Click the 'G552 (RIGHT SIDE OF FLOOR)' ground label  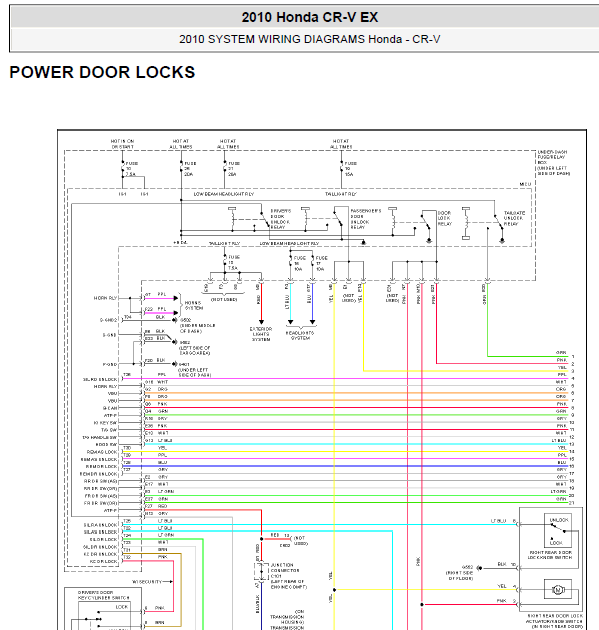point(461,573)
